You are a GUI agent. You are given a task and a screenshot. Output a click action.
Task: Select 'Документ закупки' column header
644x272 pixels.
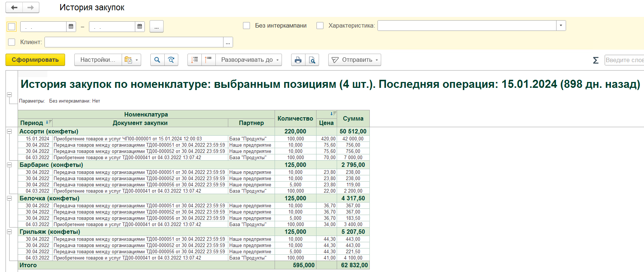(140, 123)
